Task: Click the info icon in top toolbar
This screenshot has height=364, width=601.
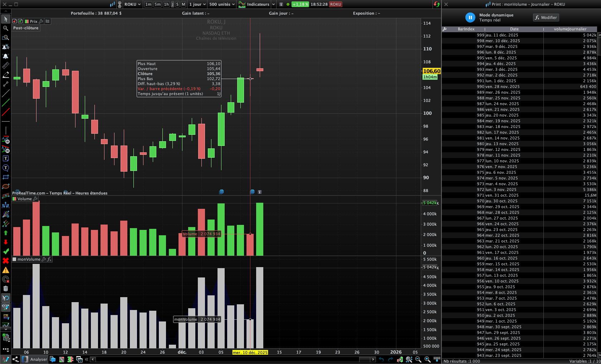Action: (x=281, y=4)
